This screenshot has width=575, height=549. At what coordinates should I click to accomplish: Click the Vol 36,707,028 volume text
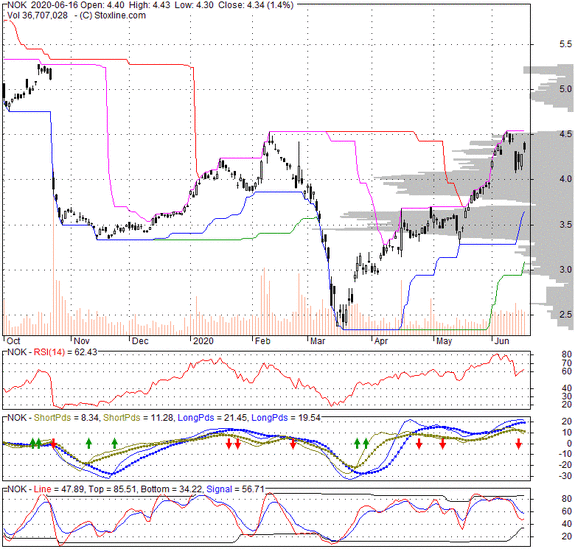click(x=37, y=15)
